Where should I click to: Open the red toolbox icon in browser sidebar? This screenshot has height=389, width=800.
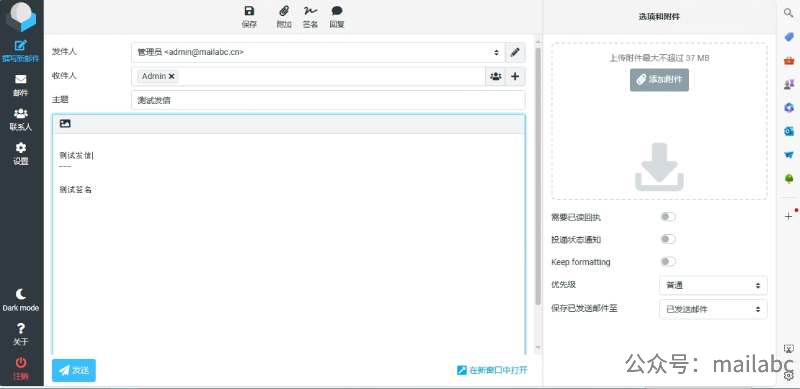[x=789, y=61]
